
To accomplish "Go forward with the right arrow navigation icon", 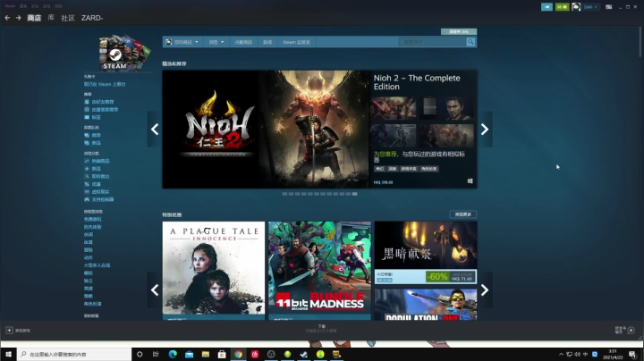I will (18, 18).
